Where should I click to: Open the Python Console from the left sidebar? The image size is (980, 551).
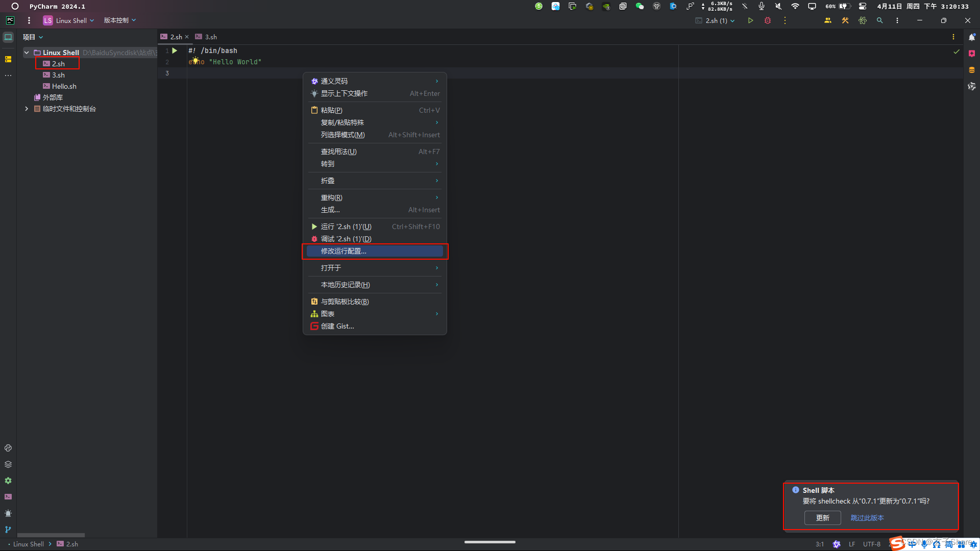tap(8, 448)
